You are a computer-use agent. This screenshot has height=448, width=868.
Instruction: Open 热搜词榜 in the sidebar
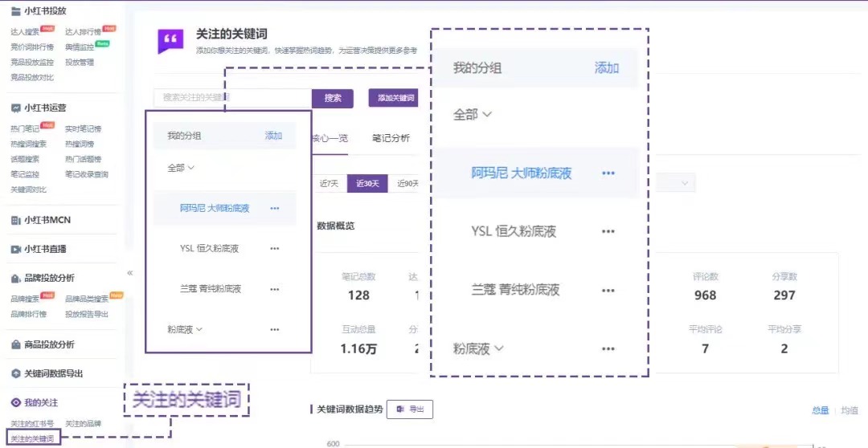[x=79, y=145]
